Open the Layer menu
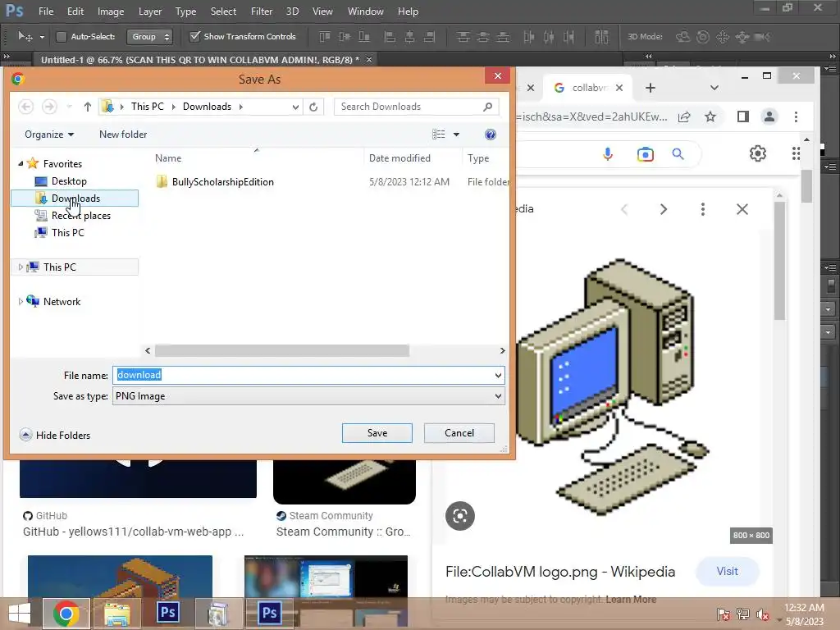This screenshot has width=840, height=630. pos(150,11)
